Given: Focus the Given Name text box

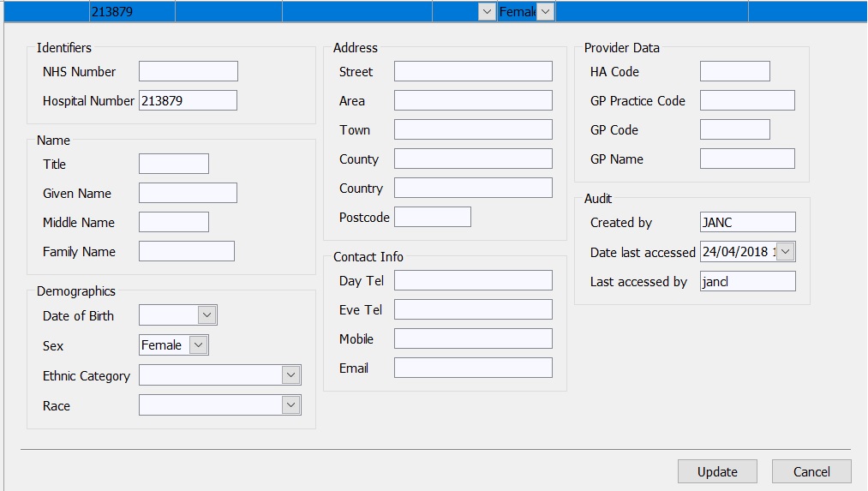Looking at the screenshot, I should (x=188, y=193).
